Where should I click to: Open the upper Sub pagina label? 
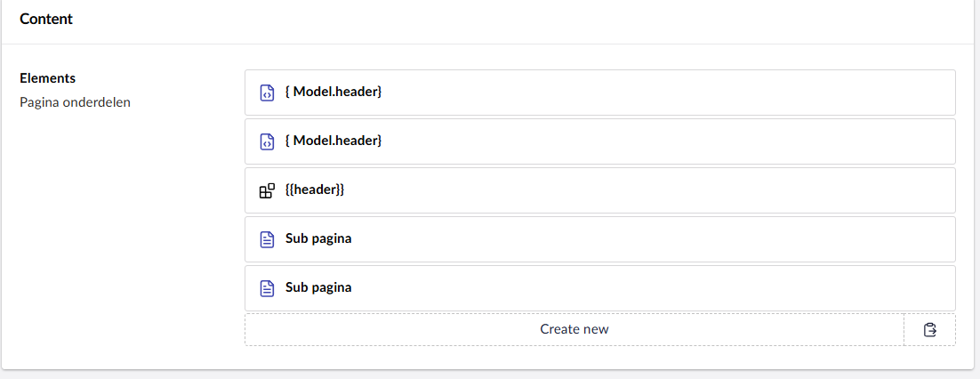pos(318,239)
